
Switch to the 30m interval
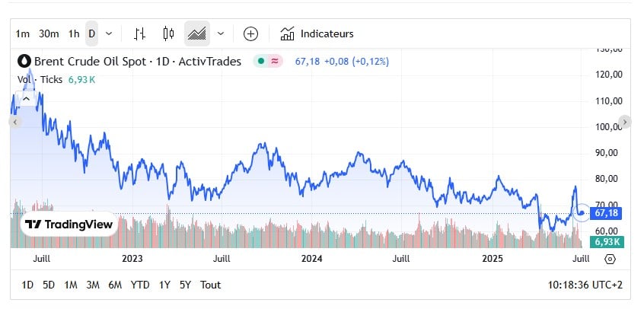(x=49, y=33)
